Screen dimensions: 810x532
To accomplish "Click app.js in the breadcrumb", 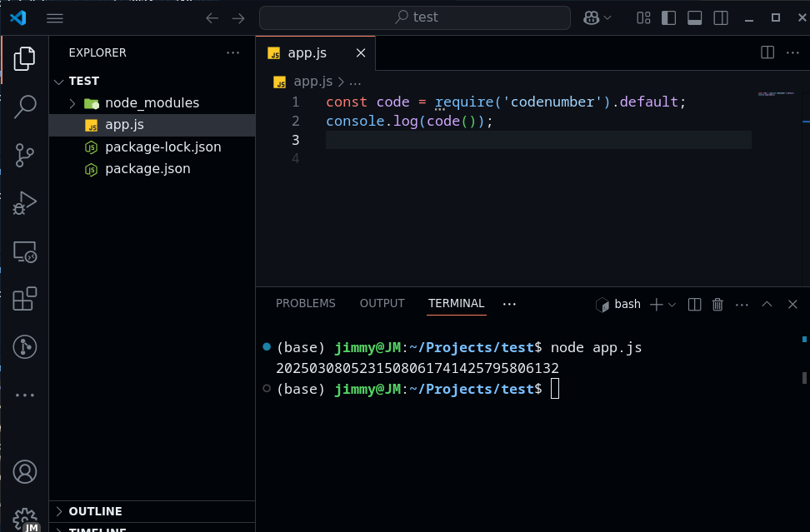I will [x=313, y=82].
